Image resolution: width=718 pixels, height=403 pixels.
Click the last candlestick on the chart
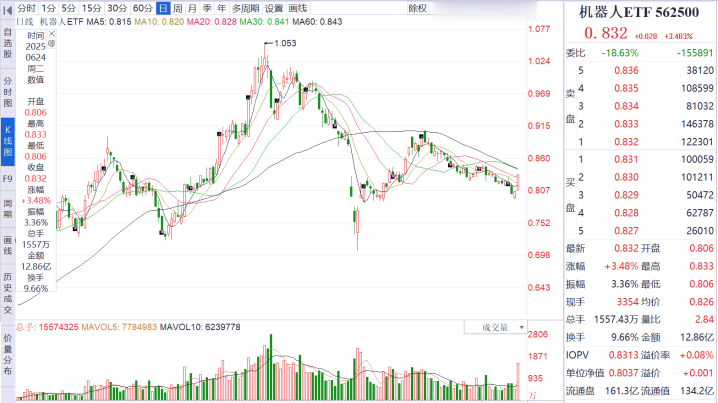click(518, 182)
